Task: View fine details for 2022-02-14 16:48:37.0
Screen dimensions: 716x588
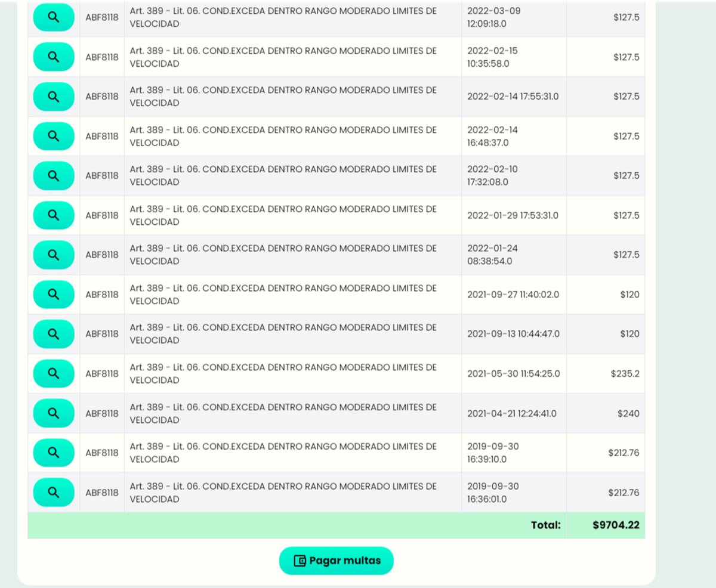Action: click(x=54, y=136)
